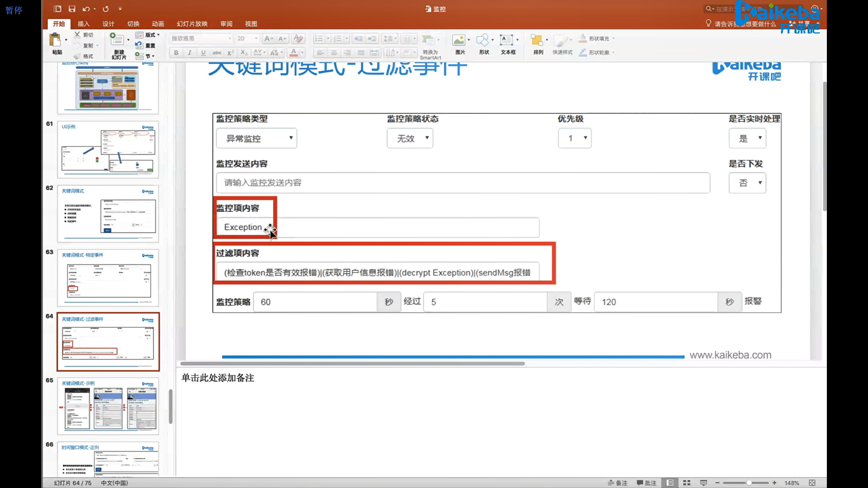Open the font size dropdown
The width and height of the screenshot is (868, 488).
[x=256, y=38]
